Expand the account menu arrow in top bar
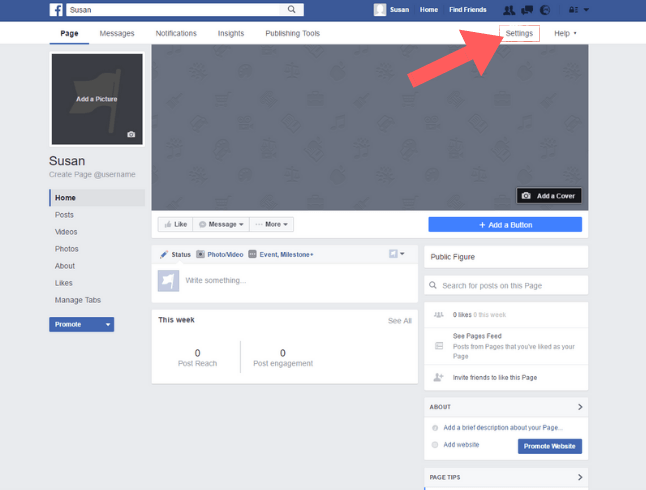This screenshot has height=490, width=646. 586,10
